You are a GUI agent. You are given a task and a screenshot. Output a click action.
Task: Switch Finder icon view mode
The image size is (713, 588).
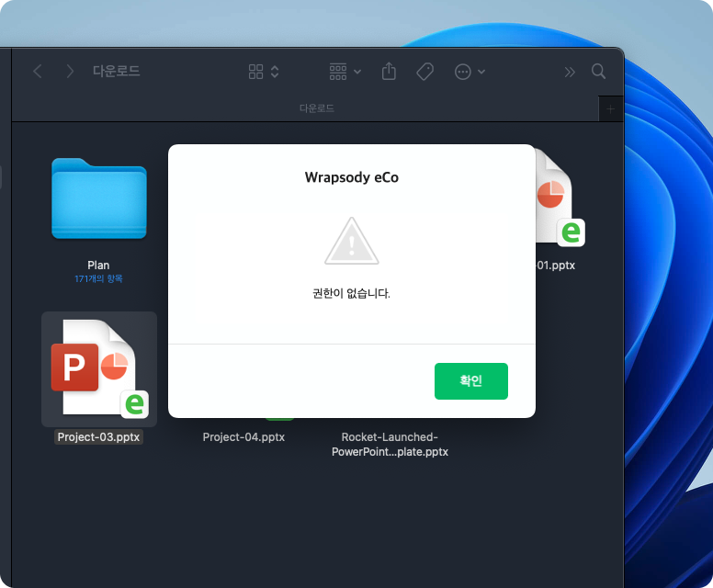point(256,72)
